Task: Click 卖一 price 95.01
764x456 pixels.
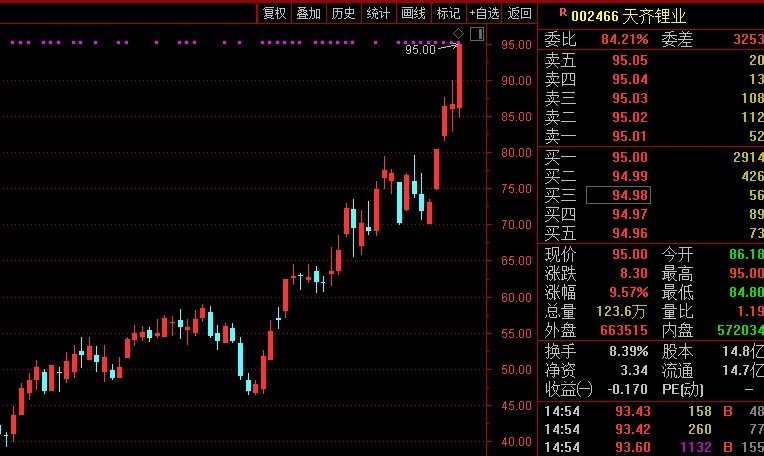Action: pyautogui.click(x=630, y=136)
